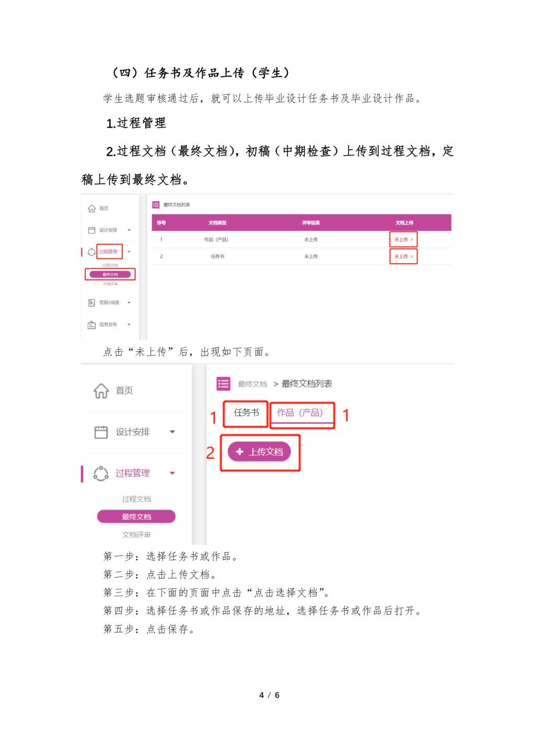Click the 信息发布 icon in the small sidebar
Viewport: 535px width, 756px height.
(91, 325)
